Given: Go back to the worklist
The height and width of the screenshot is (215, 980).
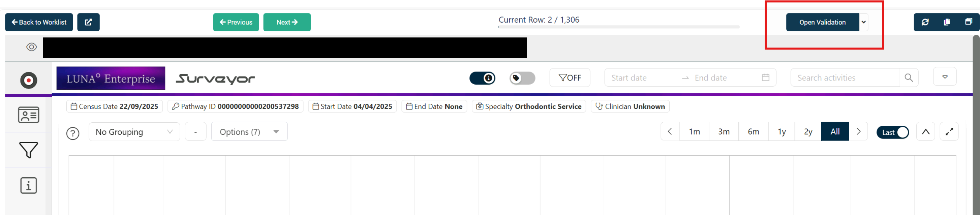Looking at the screenshot, I should [39, 22].
